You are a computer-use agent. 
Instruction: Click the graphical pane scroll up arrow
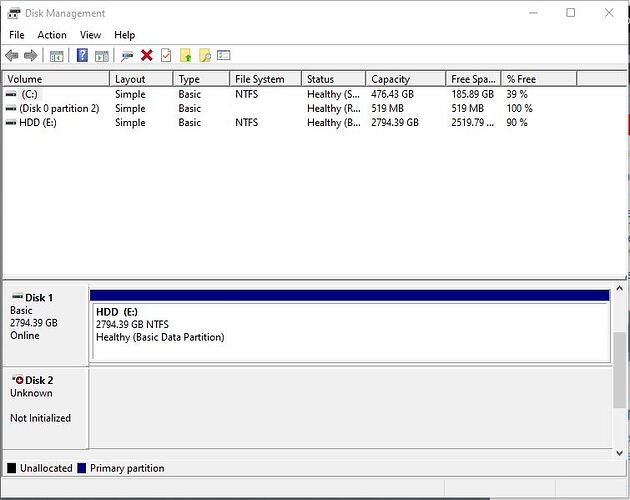click(x=620, y=288)
